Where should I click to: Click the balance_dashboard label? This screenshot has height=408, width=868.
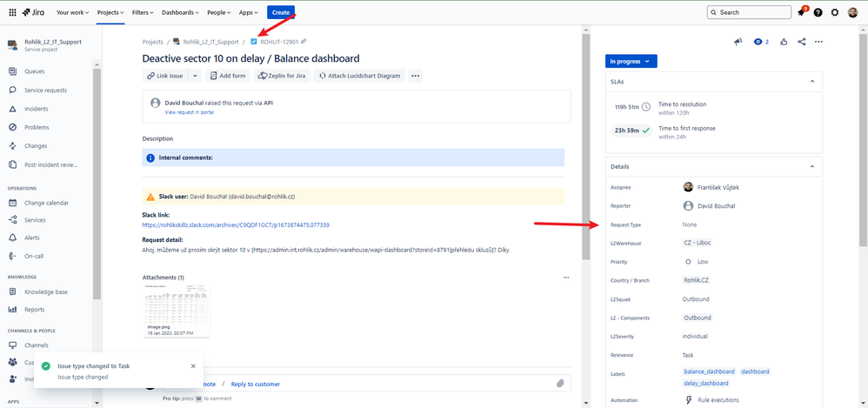[709, 371]
